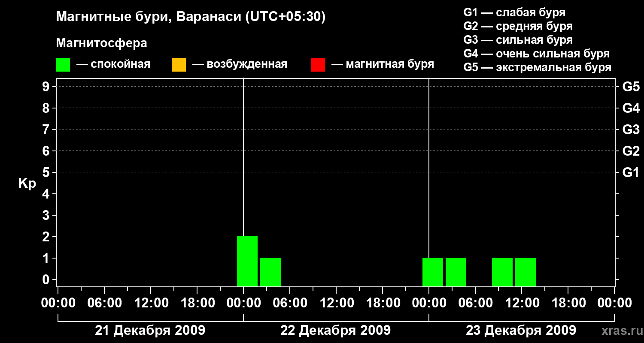Viewport: 644px width, 343px height.
Task: Click the '23 Декабря 2009' date label
Action: [x=521, y=330]
